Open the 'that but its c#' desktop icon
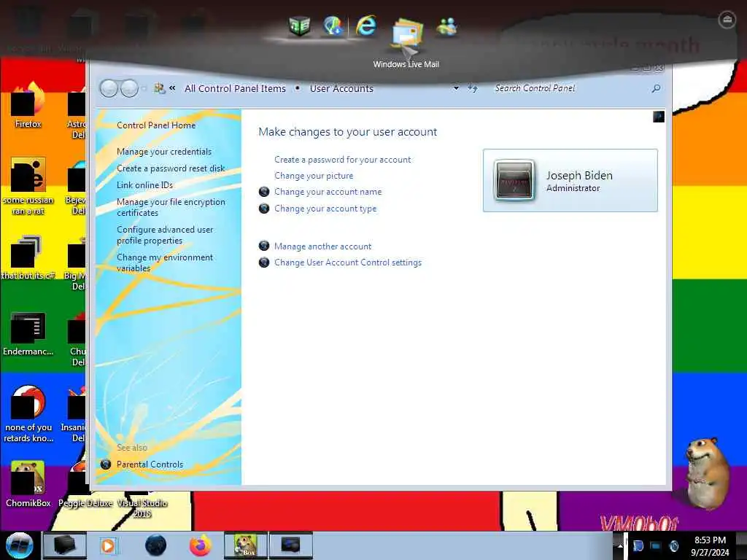747x560 pixels. (28, 257)
